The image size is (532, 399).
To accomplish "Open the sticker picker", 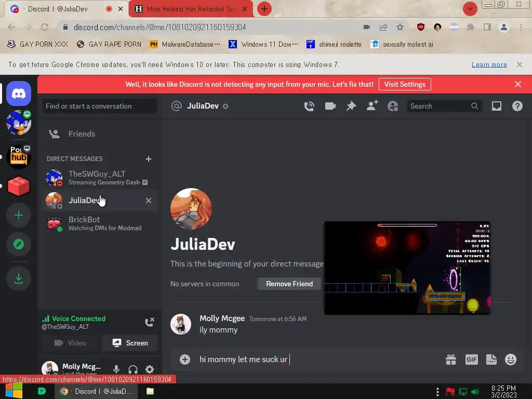I will tap(491, 360).
